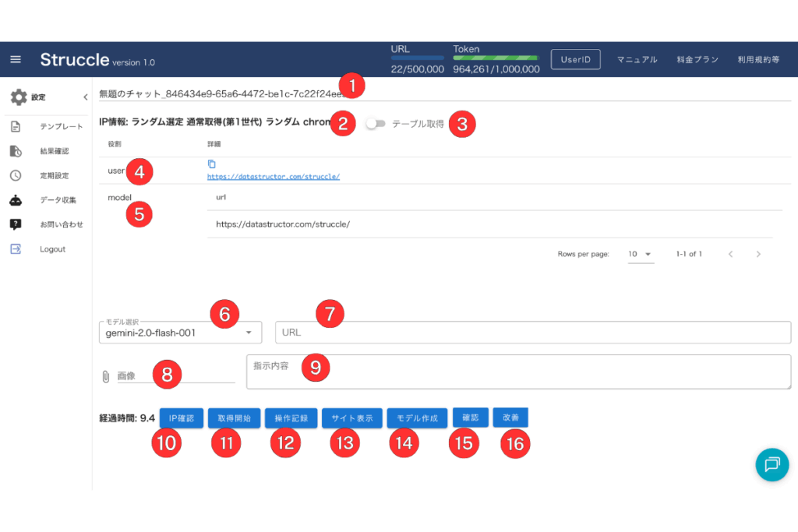
Task: Click the 取得開始 button
Action: (234, 418)
